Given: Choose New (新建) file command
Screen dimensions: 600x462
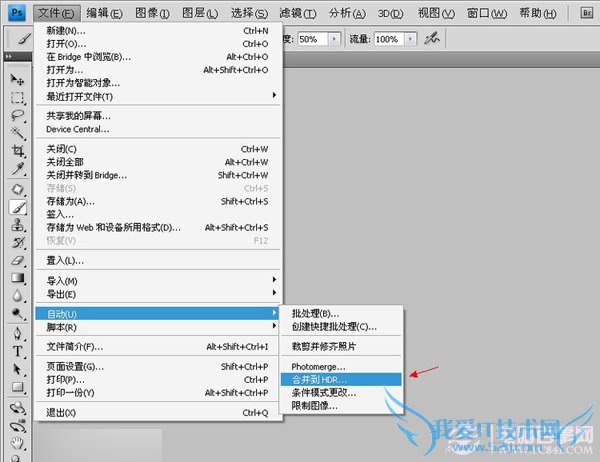Looking at the screenshot, I should 158,31.
